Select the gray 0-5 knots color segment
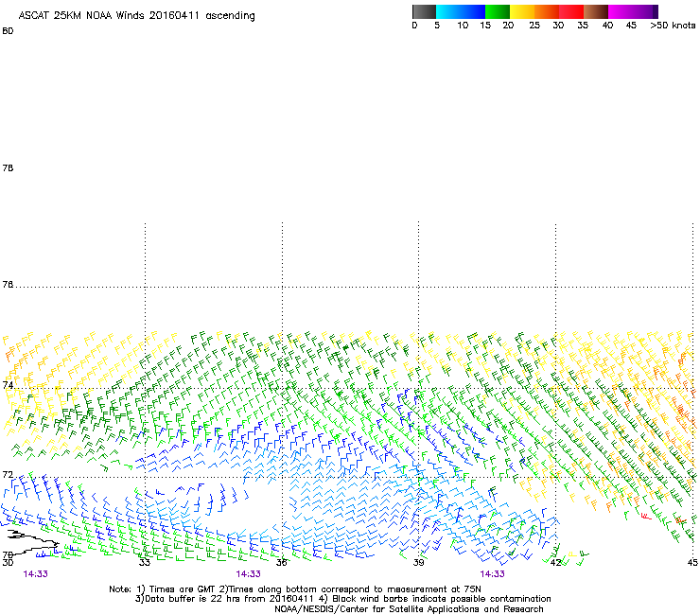The image size is (700, 615). tap(424, 11)
